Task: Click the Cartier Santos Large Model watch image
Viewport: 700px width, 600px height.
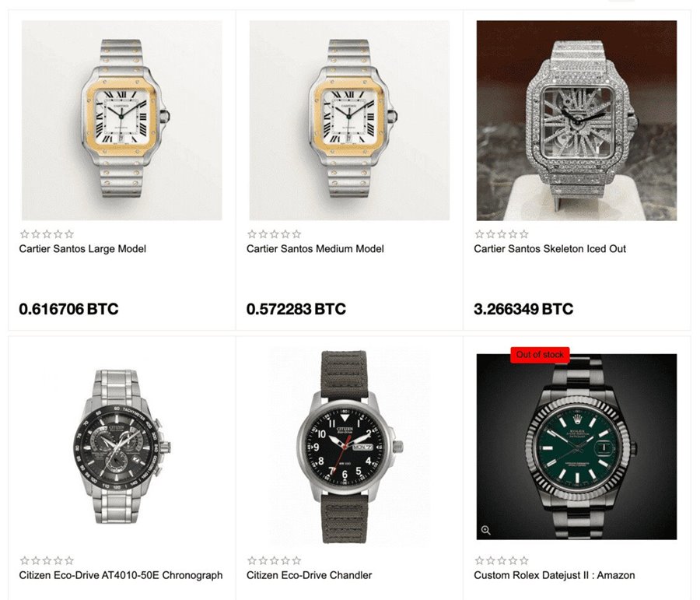Action: [x=122, y=120]
